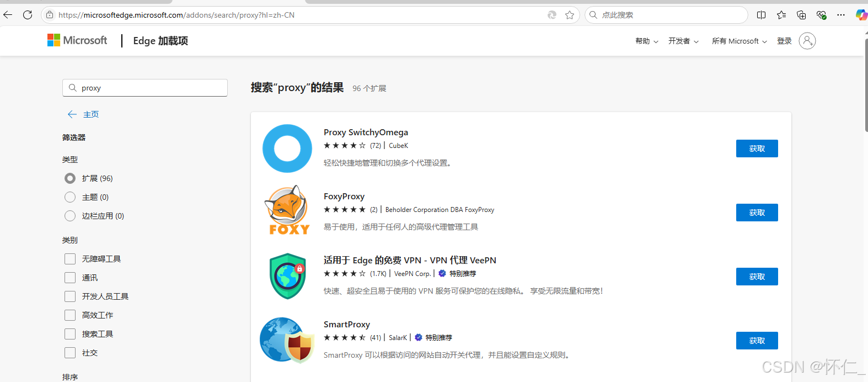Get the Proxy SwitchyOmega extension
868x382 pixels.
pyautogui.click(x=757, y=148)
